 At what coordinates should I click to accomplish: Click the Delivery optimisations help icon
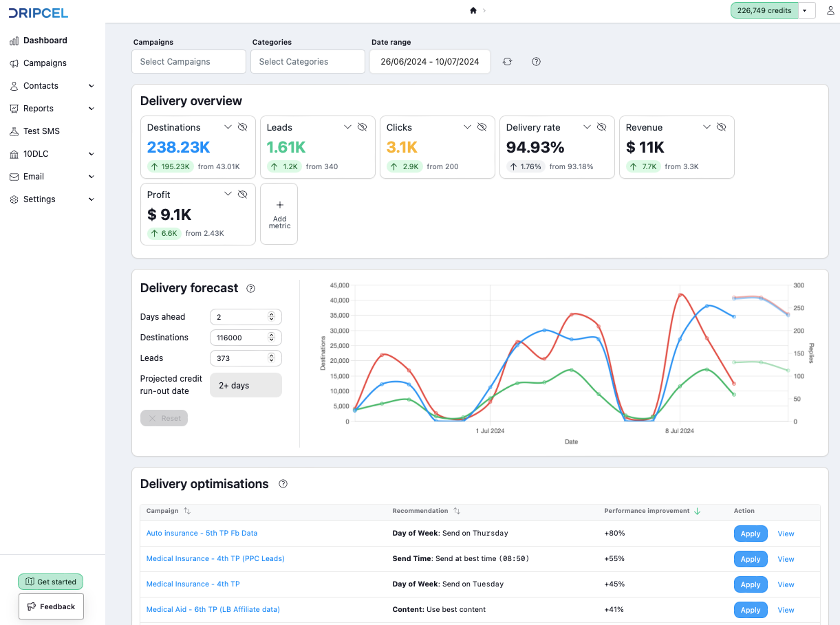pyautogui.click(x=283, y=484)
